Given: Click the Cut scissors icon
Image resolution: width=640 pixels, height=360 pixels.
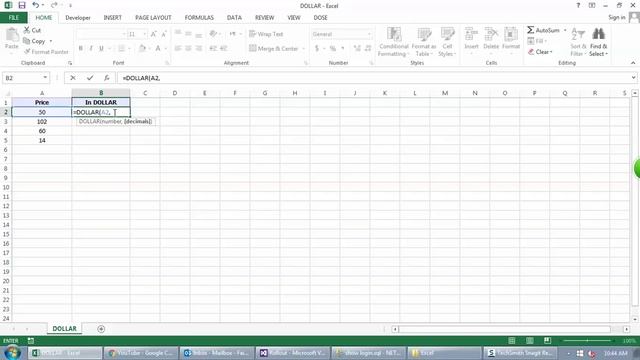Looking at the screenshot, I should pyautogui.click(x=27, y=30).
